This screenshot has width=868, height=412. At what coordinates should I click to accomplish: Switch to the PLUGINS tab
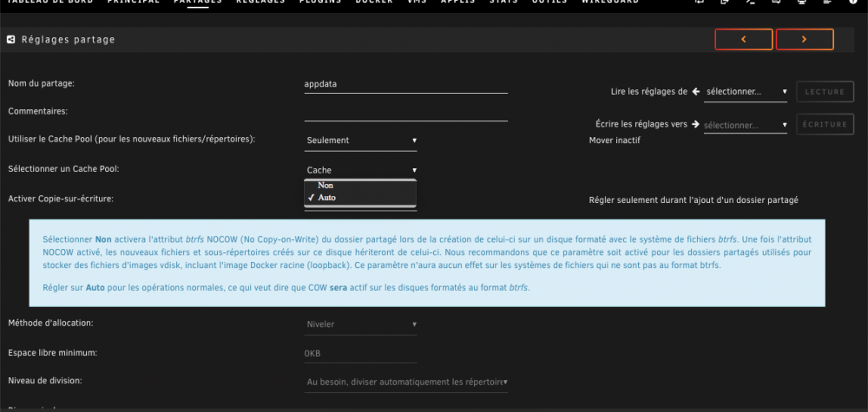(320, 3)
